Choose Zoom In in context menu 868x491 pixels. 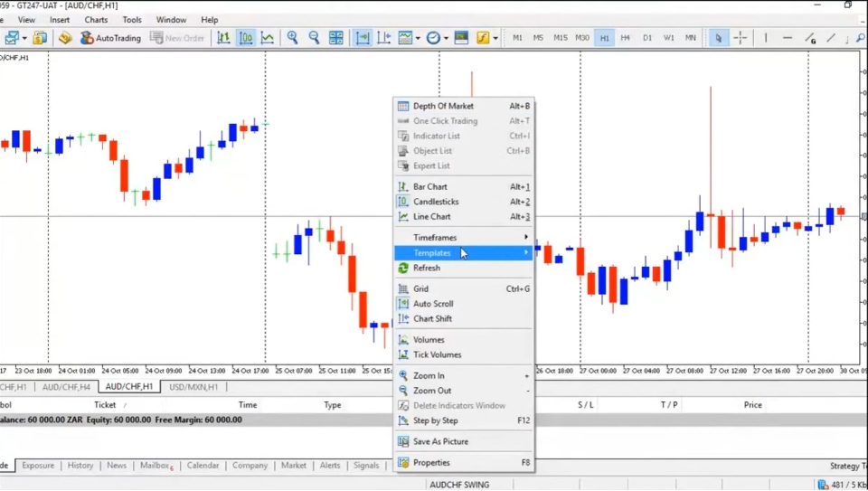464,375
